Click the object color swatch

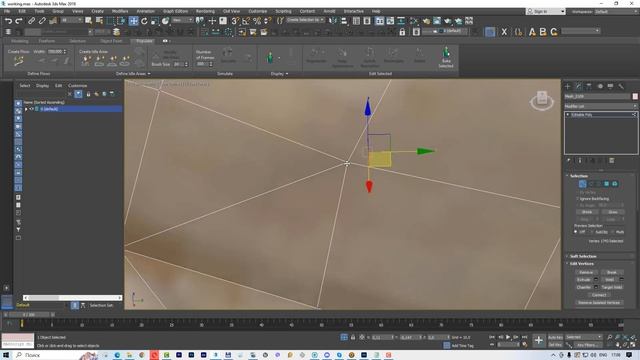(635, 96)
